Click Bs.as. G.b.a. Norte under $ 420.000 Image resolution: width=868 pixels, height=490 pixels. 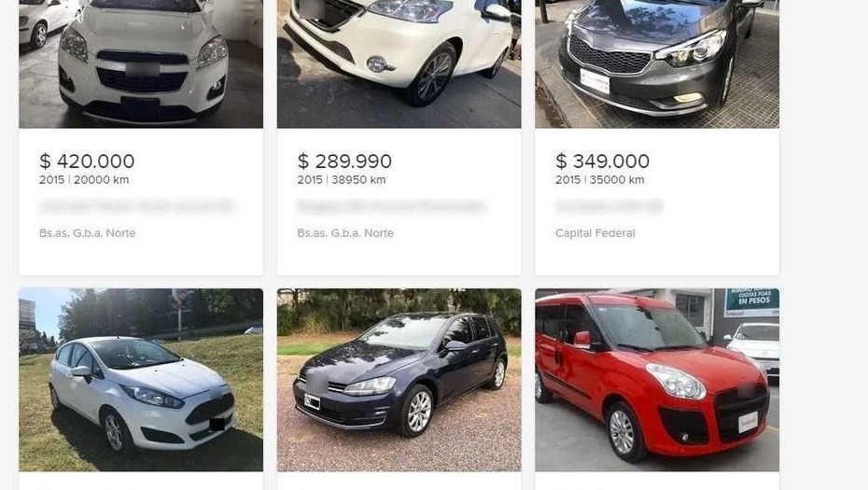88,233
